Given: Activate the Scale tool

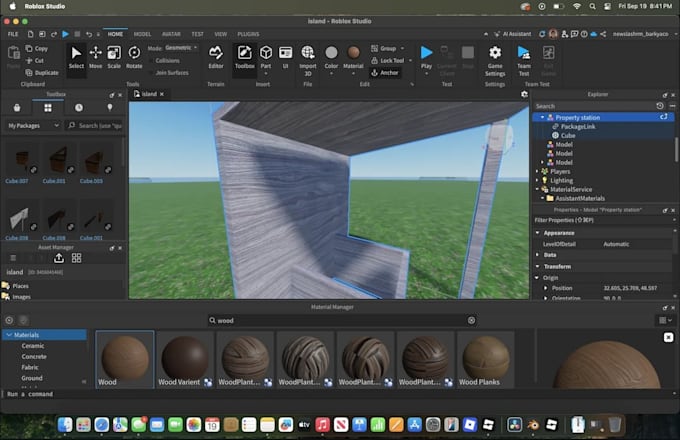Looking at the screenshot, I should 114,58.
